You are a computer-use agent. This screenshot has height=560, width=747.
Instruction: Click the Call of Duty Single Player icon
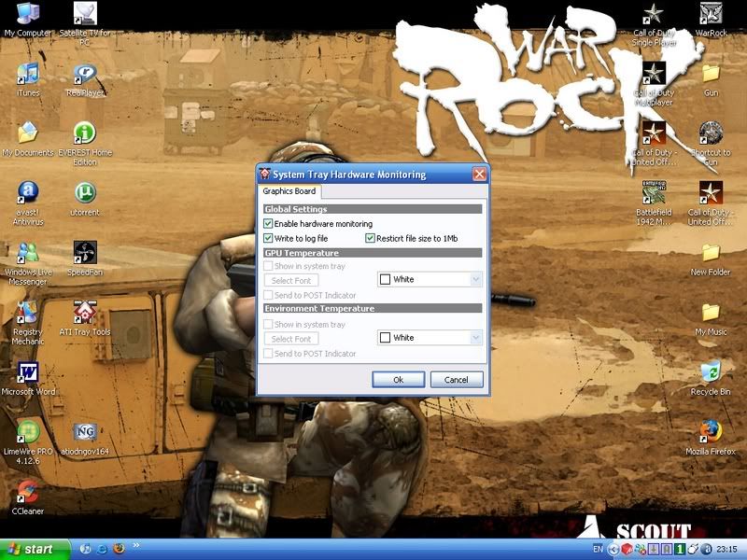[x=654, y=24]
